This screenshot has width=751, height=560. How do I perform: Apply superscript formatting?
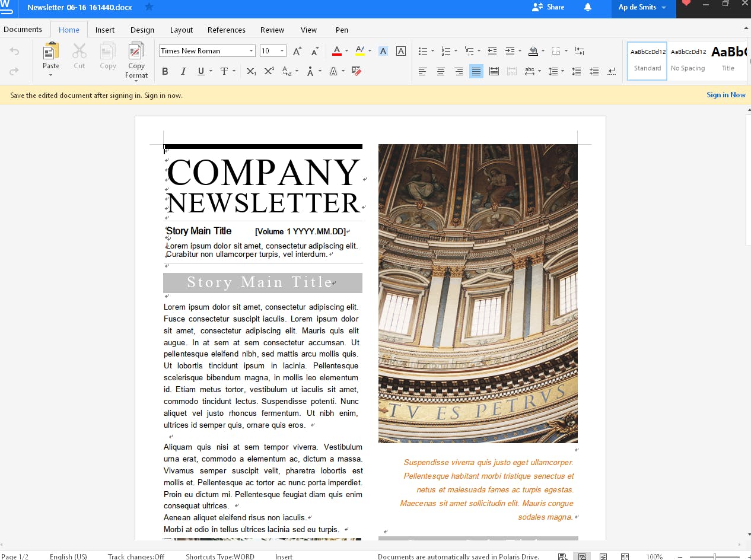click(x=269, y=71)
